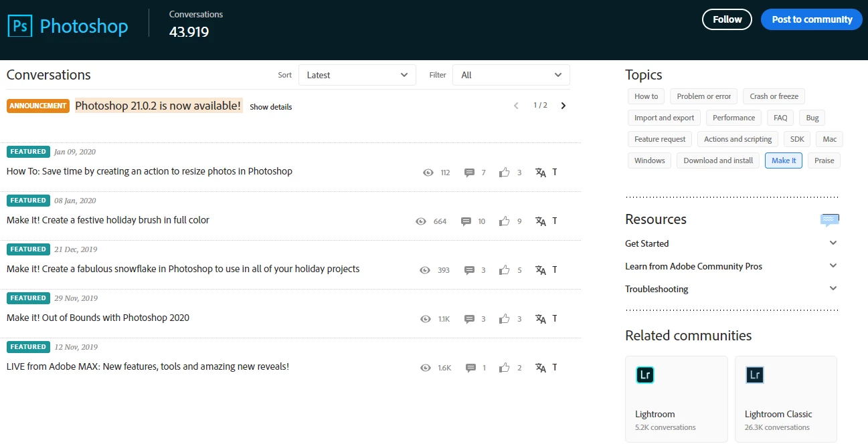Like the LIVE from Adobe MAX post
The height and width of the screenshot is (444, 868).
pyautogui.click(x=505, y=368)
